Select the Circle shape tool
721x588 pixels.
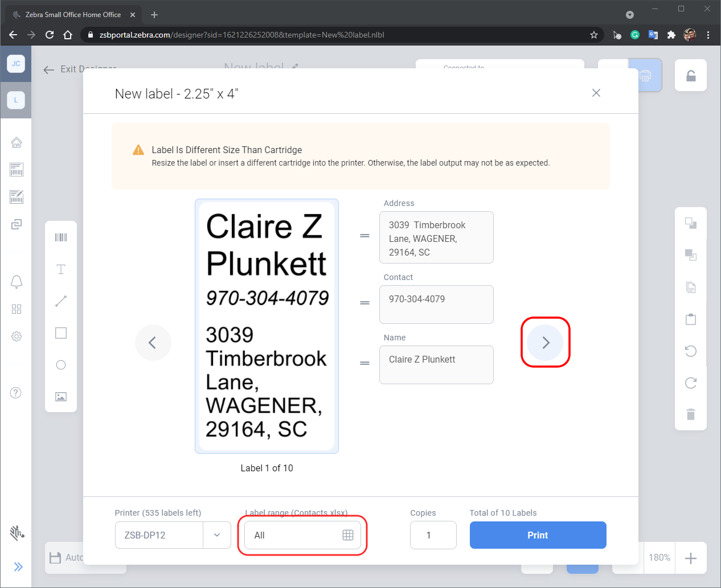point(61,365)
